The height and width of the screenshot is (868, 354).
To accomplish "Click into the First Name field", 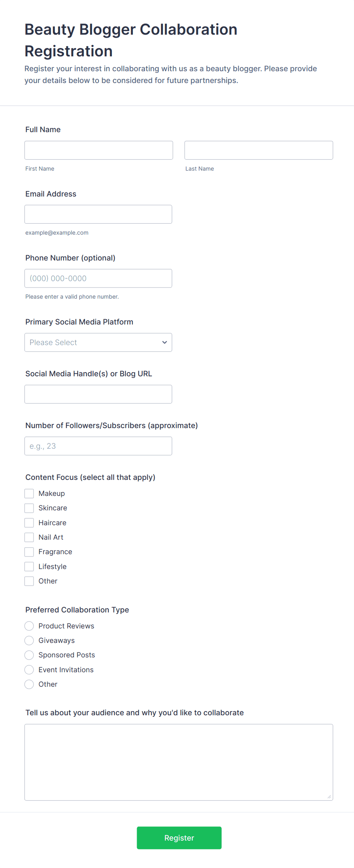I will coord(98,150).
